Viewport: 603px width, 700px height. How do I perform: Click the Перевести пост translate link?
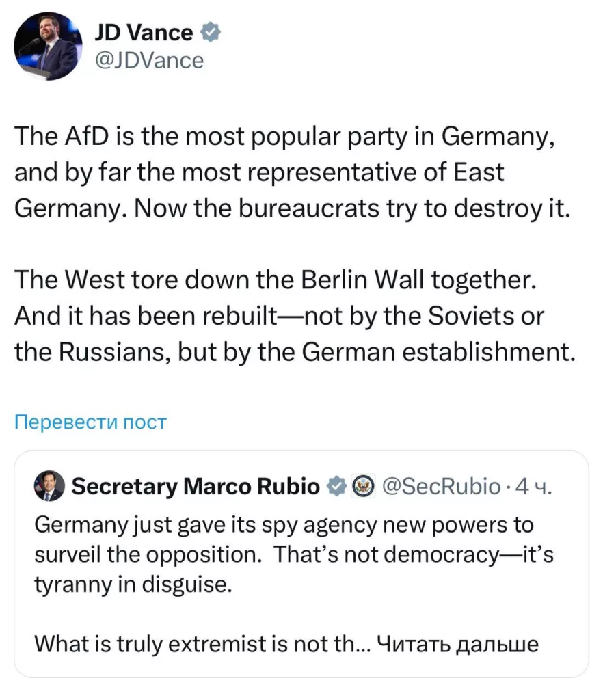tap(91, 422)
